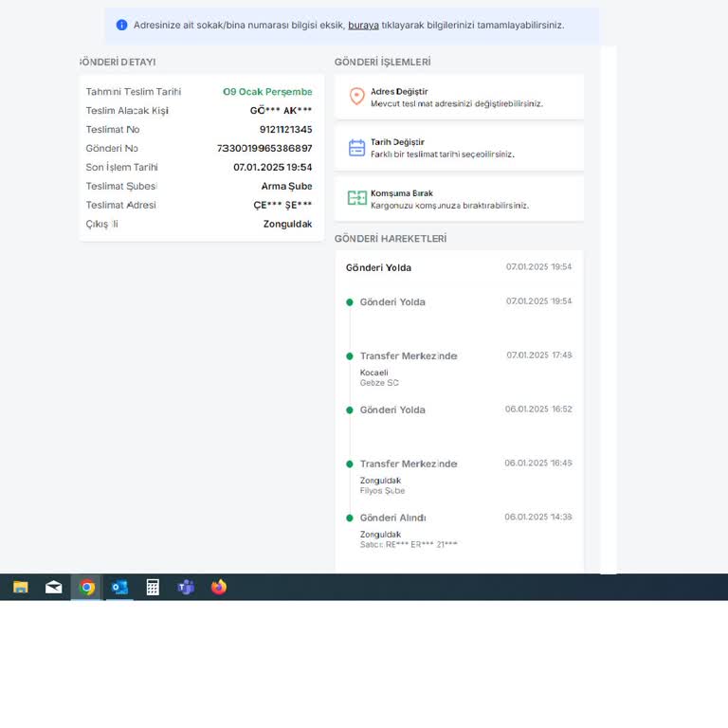Launch Calculator from the taskbar
728x728 pixels.
tap(153, 587)
